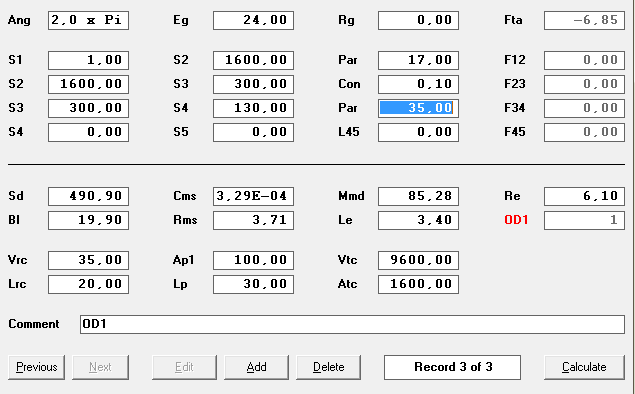Select the S5 input field

click(x=254, y=132)
